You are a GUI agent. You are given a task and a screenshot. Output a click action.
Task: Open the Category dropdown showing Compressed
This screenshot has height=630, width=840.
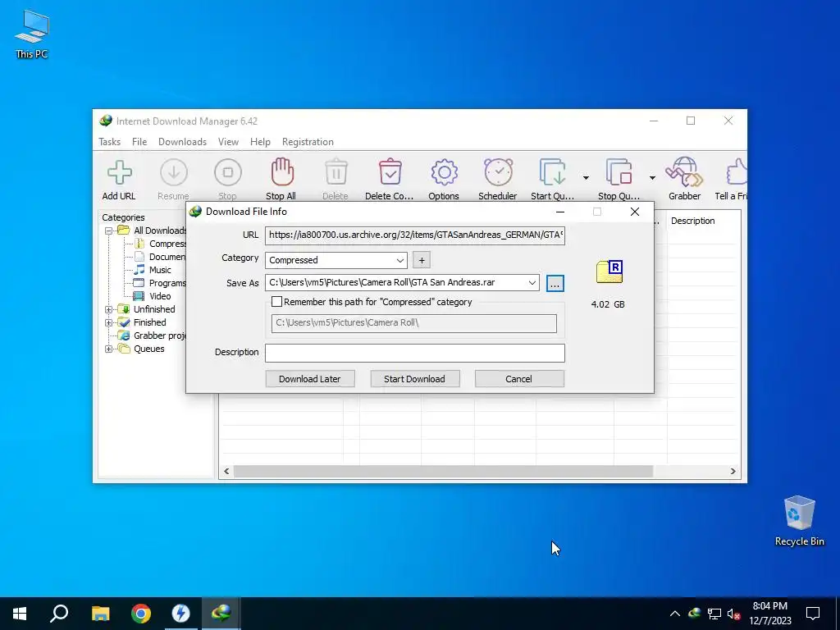pyautogui.click(x=336, y=260)
